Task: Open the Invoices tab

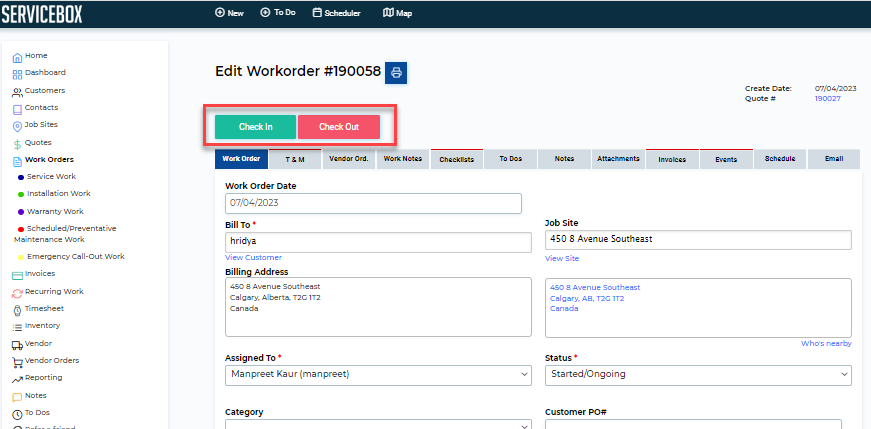Action: [672, 159]
